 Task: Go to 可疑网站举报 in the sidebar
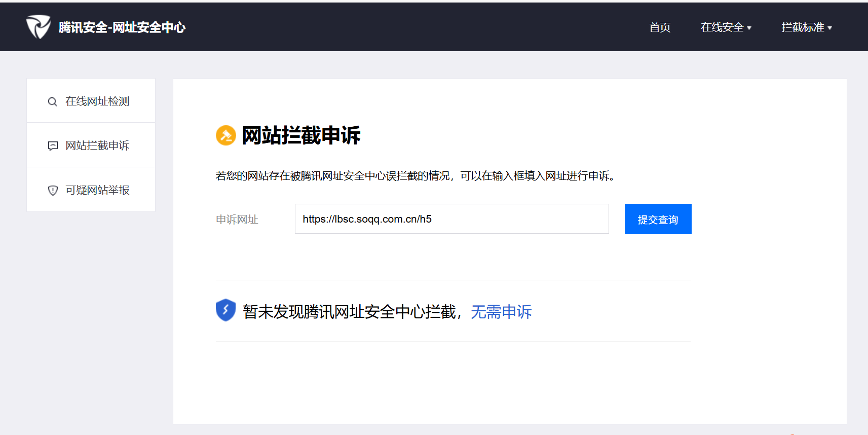(91, 190)
